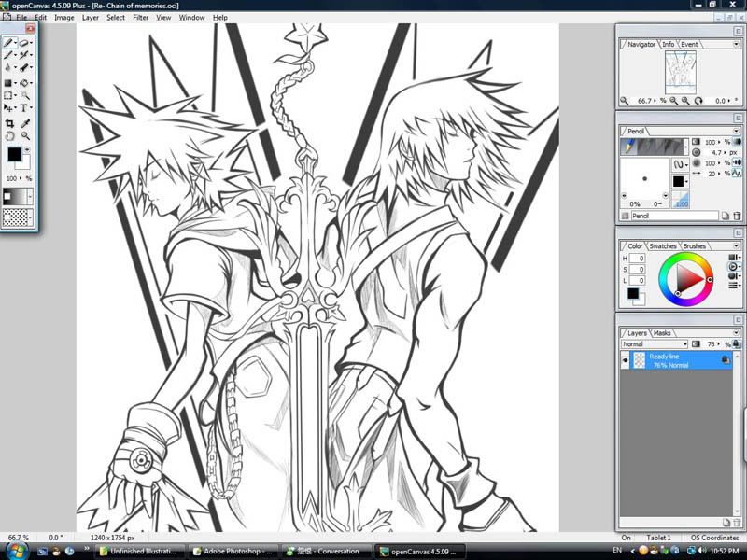Open the Select menu

pyautogui.click(x=115, y=18)
